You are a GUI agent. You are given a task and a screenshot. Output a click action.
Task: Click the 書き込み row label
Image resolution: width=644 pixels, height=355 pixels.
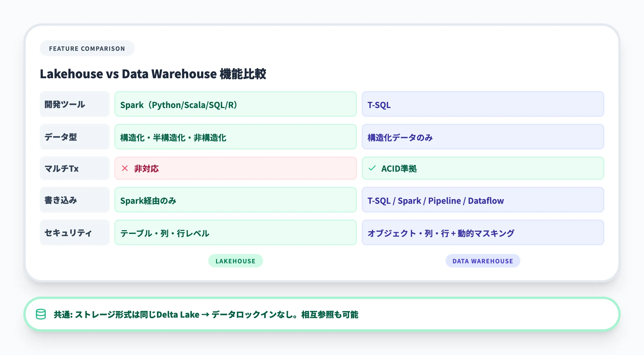74,200
